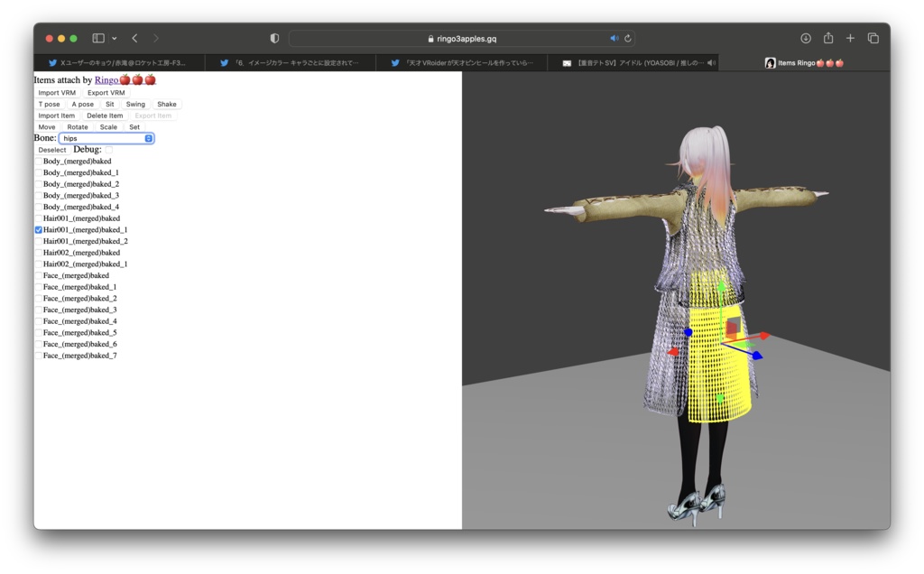
Task: Click the privacy shield icon
Action: pyautogui.click(x=275, y=39)
